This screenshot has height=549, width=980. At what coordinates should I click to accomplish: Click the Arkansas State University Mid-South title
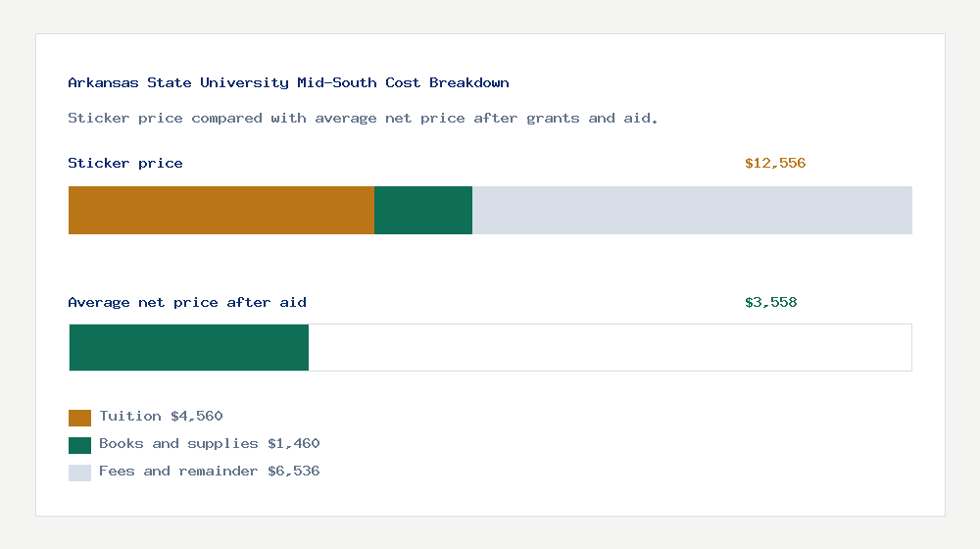(288, 82)
